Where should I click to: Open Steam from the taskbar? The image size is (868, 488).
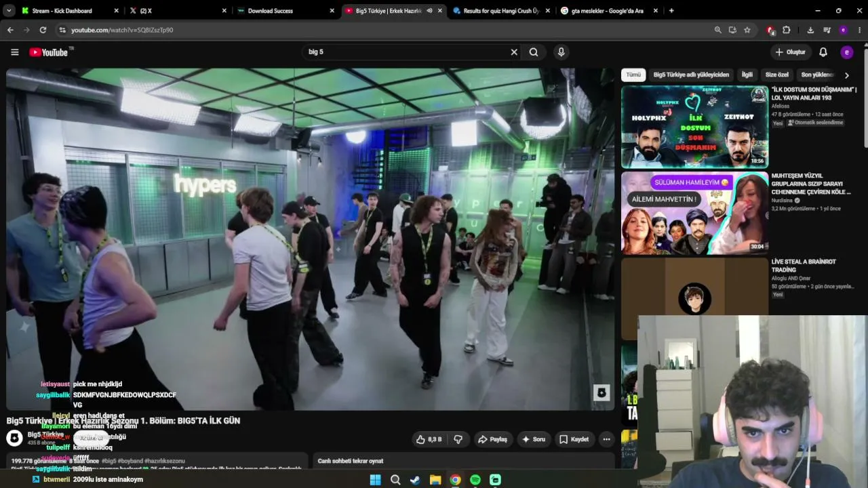[x=415, y=480]
